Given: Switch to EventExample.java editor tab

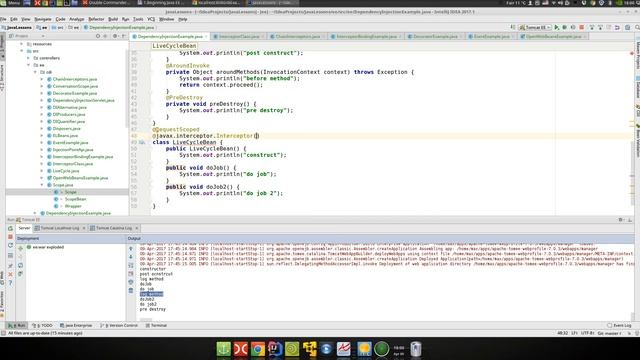Looking at the screenshot, I should click(491, 36).
